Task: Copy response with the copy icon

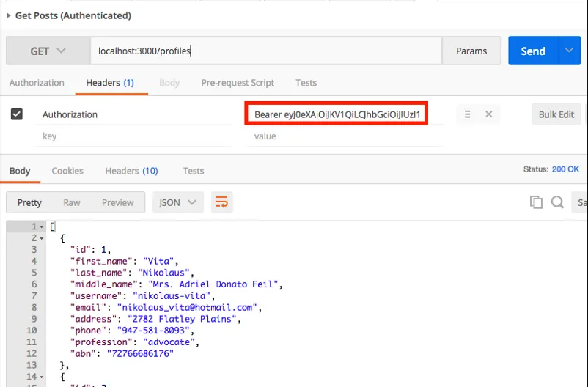Action: pyautogui.click(x=536, y=202)
